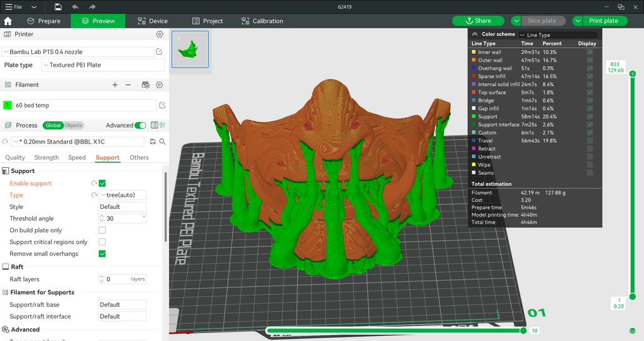644x341 pixels.
Task: Toggle the Advanced switch
Action: [140, 125]
